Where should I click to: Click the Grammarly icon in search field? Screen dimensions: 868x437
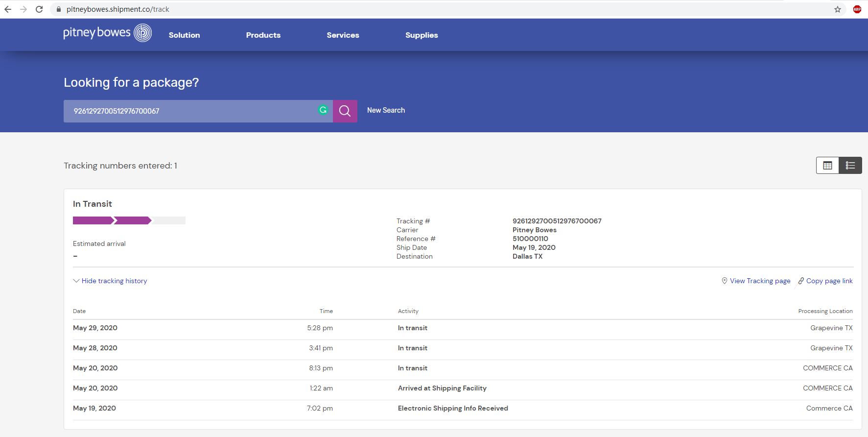pyautogui.click(x=323, y=110)
